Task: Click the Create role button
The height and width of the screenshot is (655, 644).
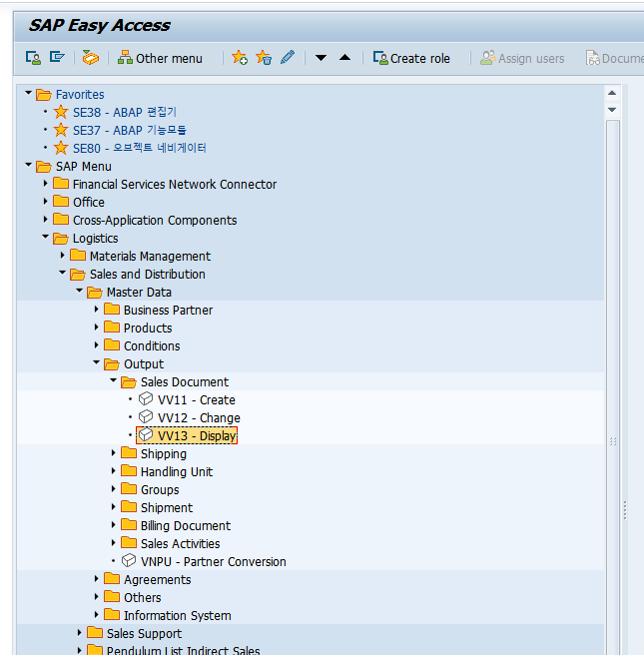Action: 411,58
